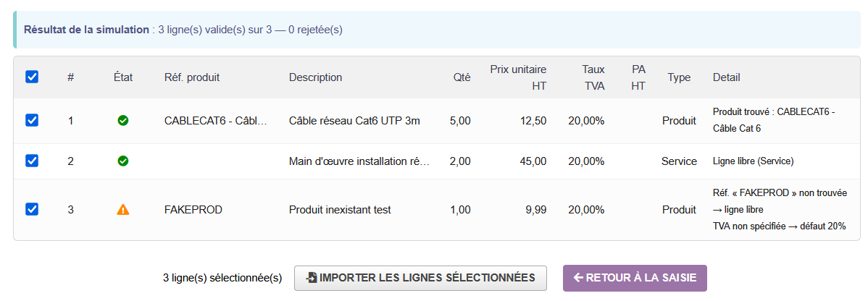Uncheck row 1 CABLECAT6 checkbox
This screenshot has height=301, width=868.
pos(32,121)
